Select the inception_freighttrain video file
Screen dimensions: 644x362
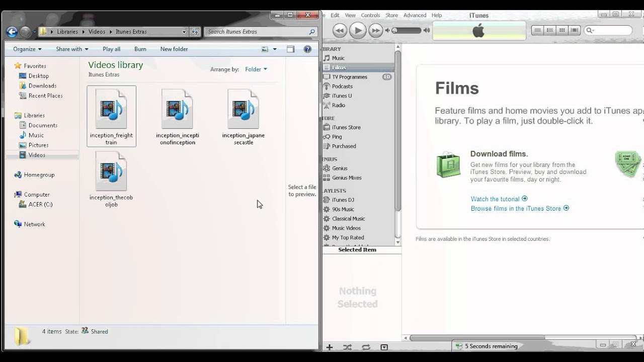pos(111,117)
